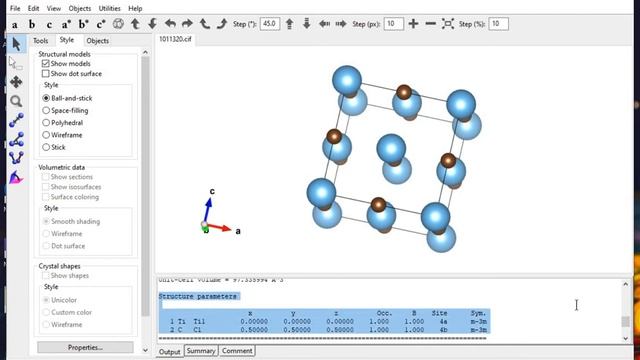Select the bond distance measurement tool
This screenshot has height=360, width=640.
[16, 120]
